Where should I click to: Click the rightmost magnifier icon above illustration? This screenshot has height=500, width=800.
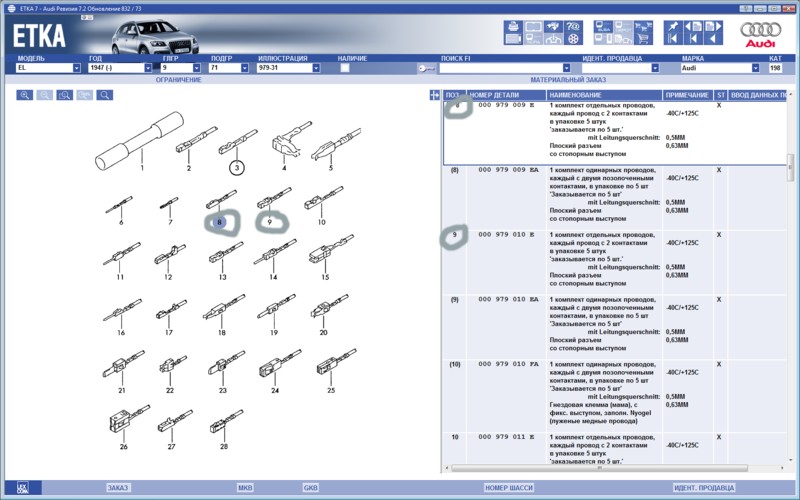[x=104, y=96]
